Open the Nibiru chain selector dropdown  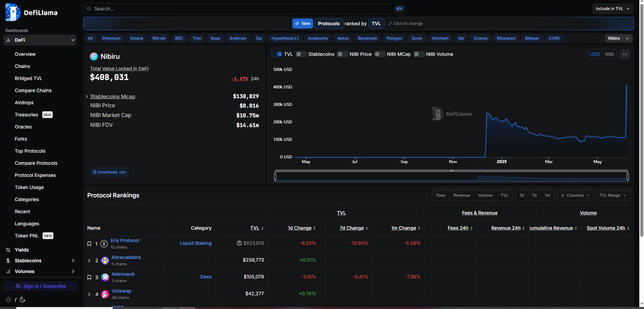point(618,38)
